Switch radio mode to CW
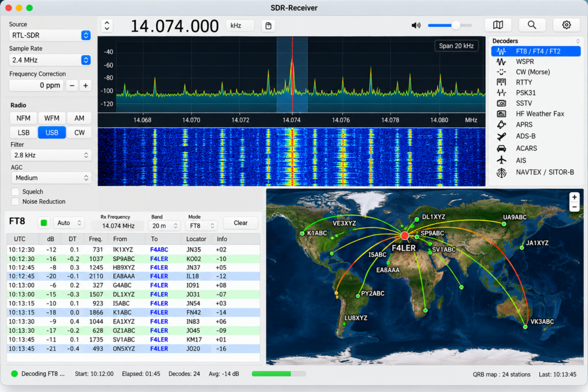 click(79, 133)
